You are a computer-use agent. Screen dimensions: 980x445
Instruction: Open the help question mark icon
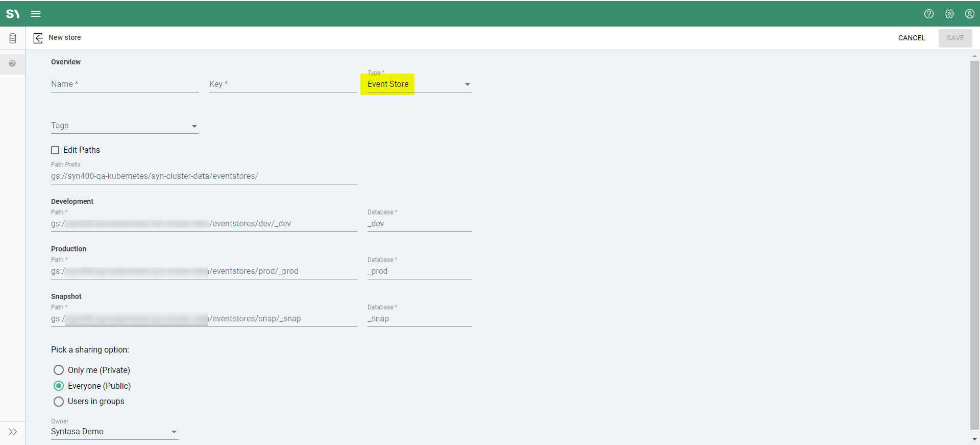929,14
